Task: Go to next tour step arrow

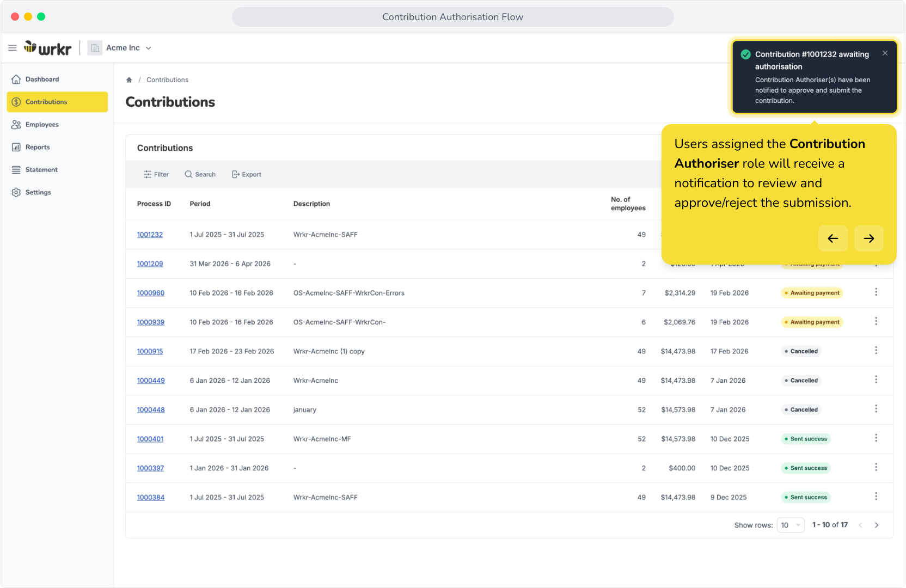Action: tap(868, 238)
